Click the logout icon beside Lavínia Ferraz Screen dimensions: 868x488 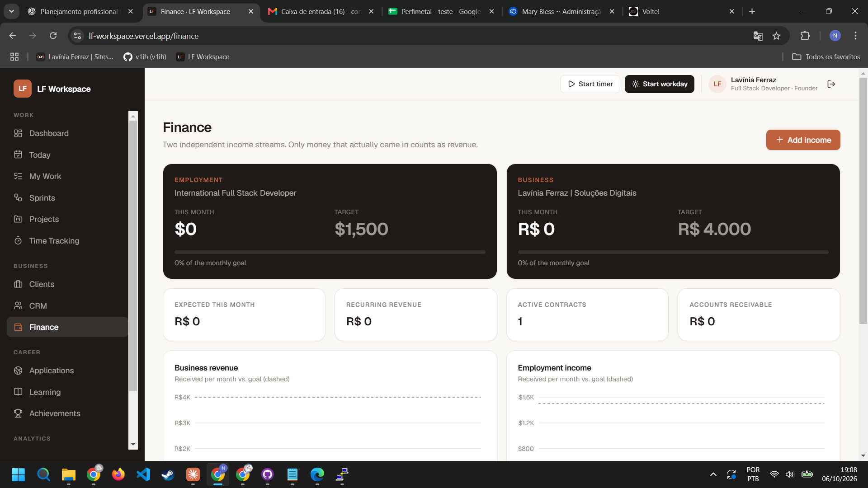831,84
